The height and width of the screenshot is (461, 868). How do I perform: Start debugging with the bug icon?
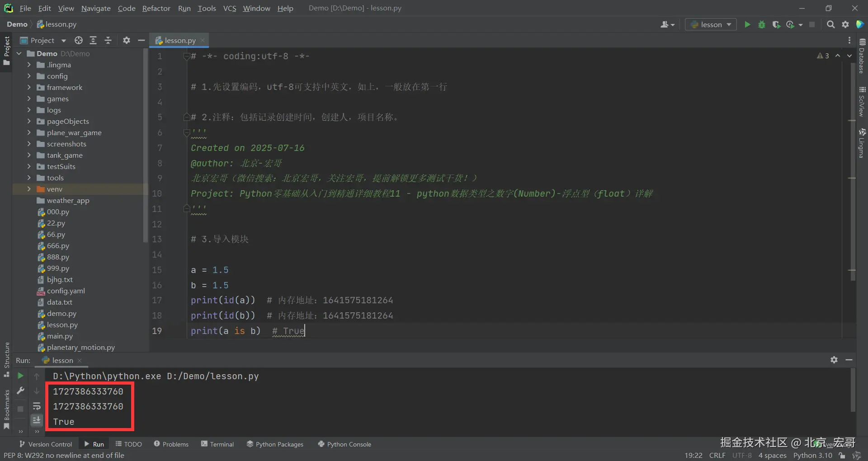pyautogui.click(x=762, y=24)
